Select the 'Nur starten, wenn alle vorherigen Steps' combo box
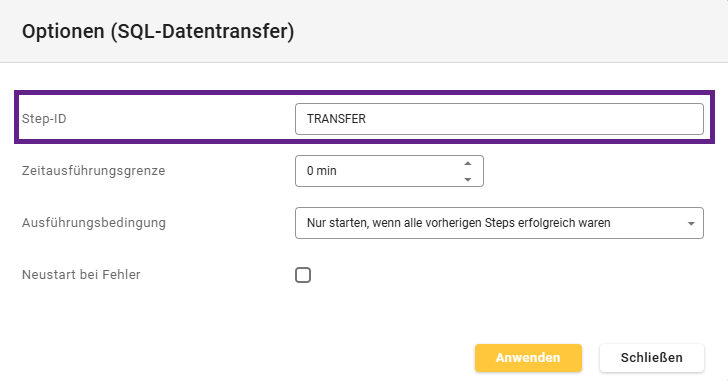Screen dimensions: 728x381 point(499,223)
